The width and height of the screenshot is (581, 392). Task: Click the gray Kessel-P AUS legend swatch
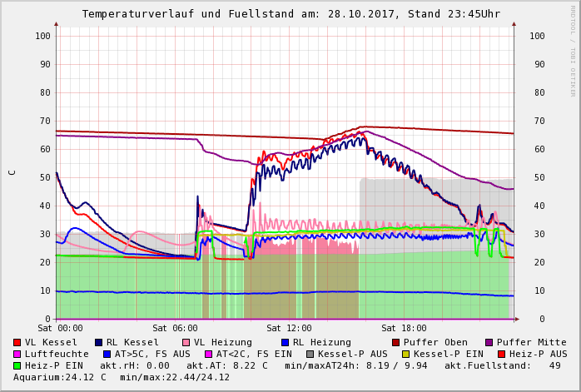click(310, 354)
